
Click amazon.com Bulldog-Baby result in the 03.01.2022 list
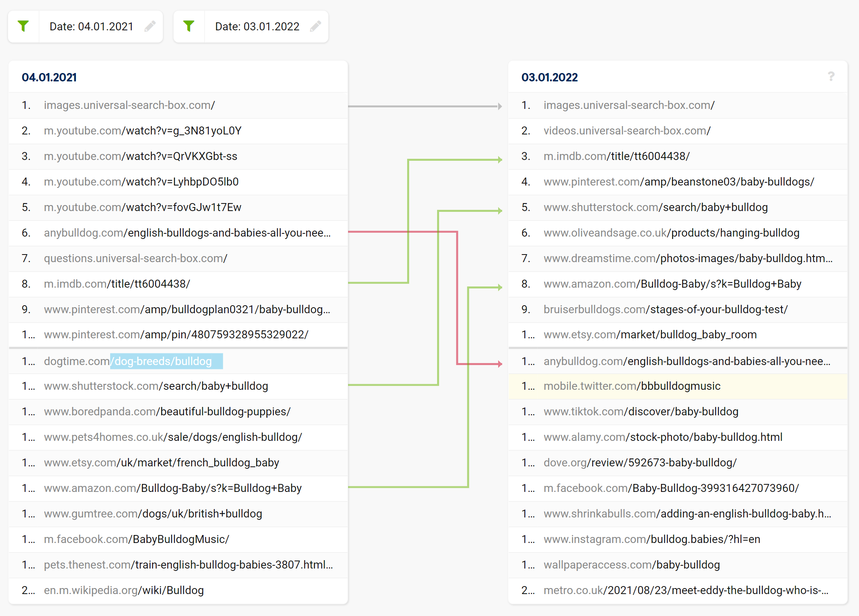[x=673, y=284]
